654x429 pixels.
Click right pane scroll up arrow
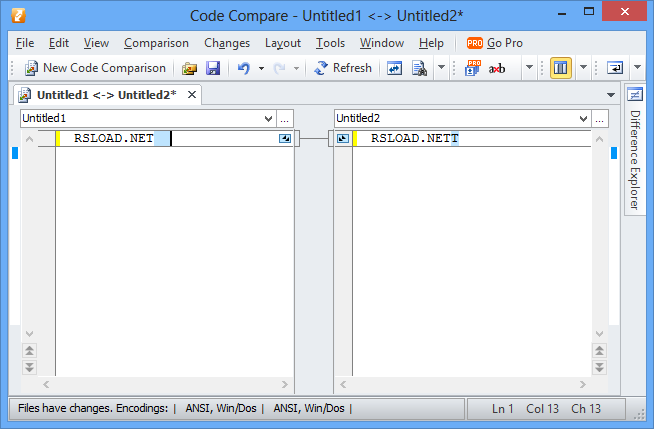pyautogui.click(x=599, y=139)
